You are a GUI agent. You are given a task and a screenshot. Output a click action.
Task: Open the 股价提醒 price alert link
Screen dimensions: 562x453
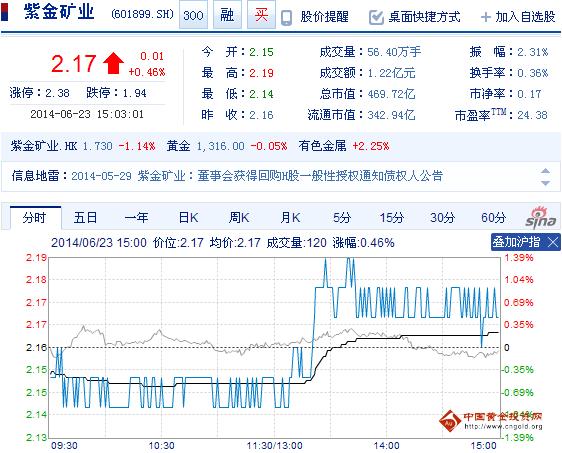[x=324, y=17]
